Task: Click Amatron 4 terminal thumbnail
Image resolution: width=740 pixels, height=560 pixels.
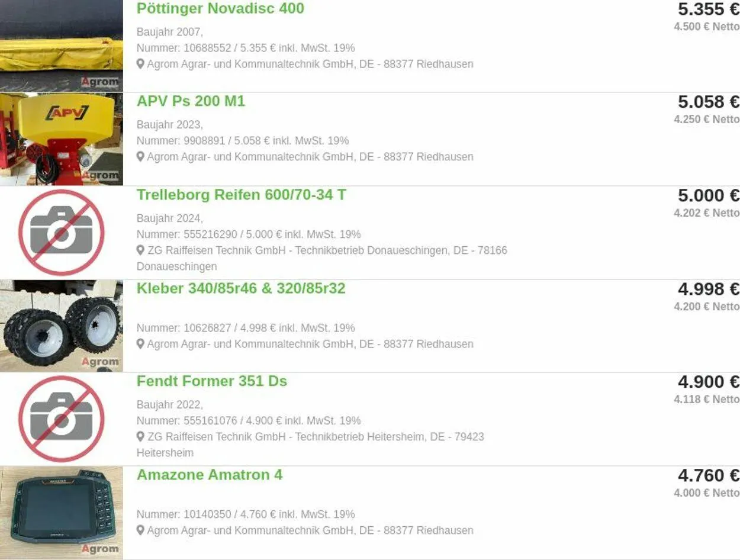Action: 62,513
